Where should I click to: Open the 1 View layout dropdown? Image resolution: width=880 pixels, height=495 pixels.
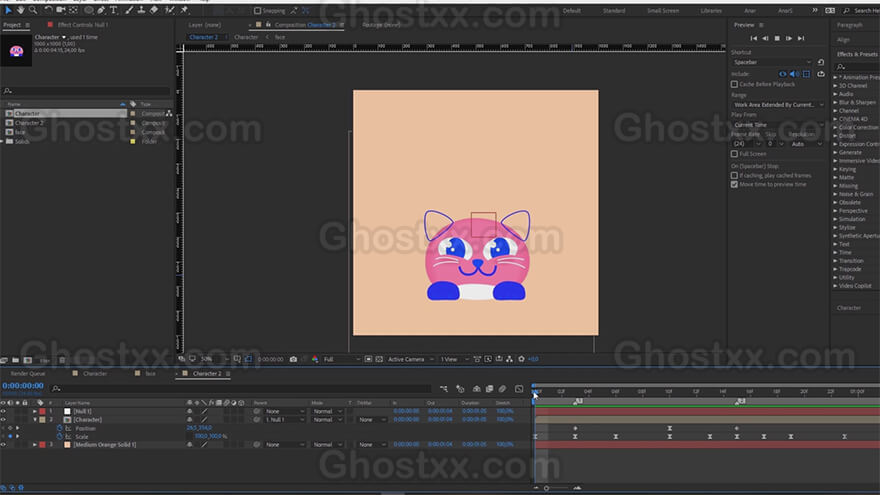[455, 359]
